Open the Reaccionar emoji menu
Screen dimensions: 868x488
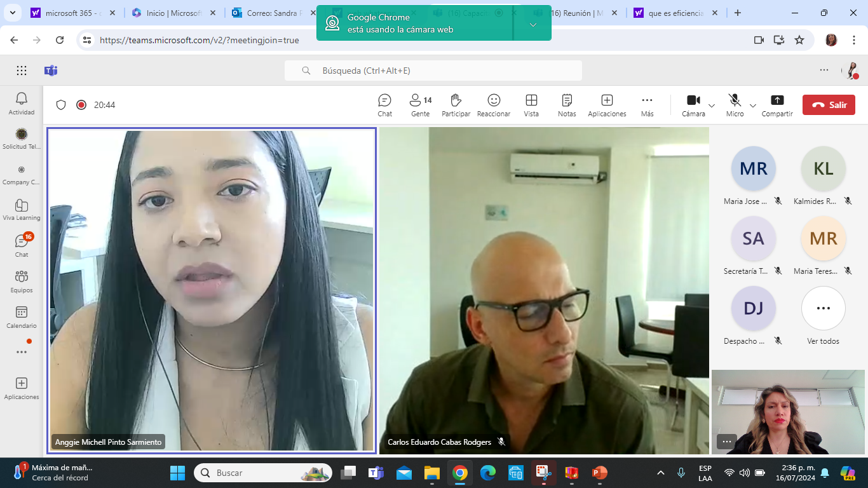tap(494, 105)
